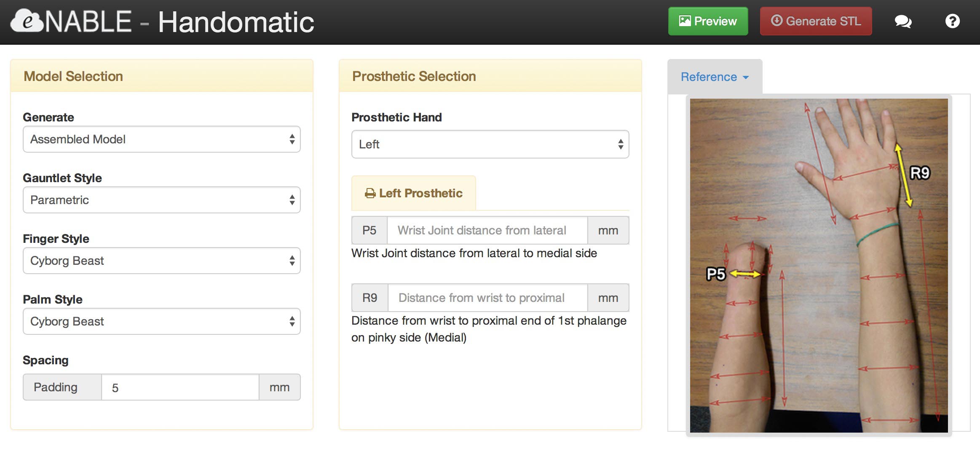Click the Spacing label

(46, 360)
